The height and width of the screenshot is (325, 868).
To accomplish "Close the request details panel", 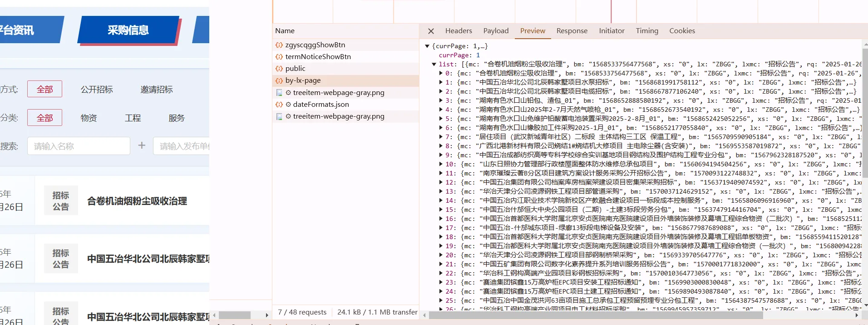I will pos(431,31).
